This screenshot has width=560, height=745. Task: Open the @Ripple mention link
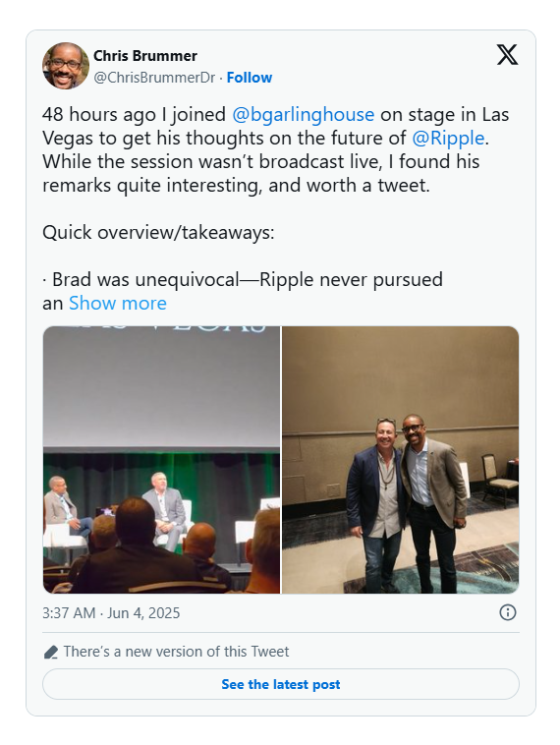(448, 139)
